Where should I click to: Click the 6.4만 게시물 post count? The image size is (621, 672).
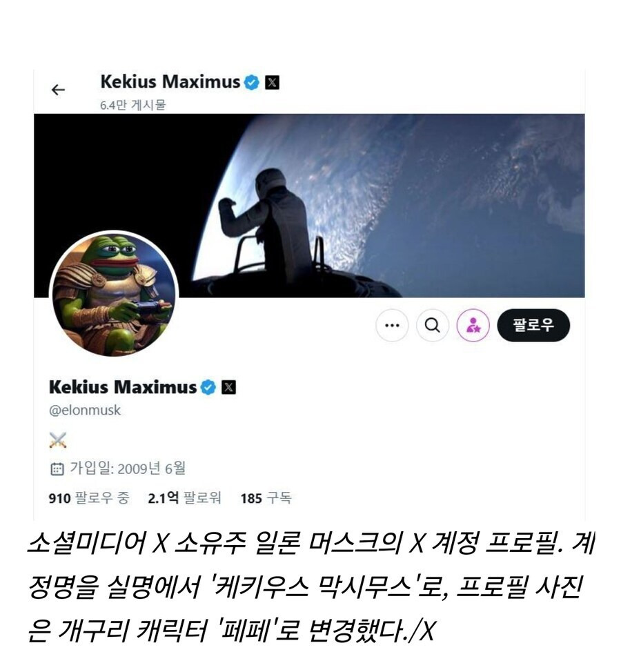click(x=133, y=105)
